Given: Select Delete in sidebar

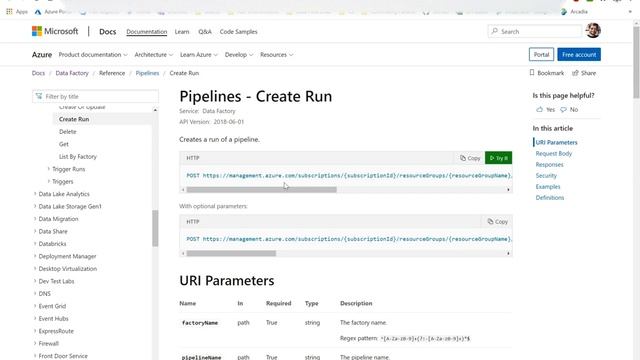Looking at the screenshot, I should coord(68,132).
